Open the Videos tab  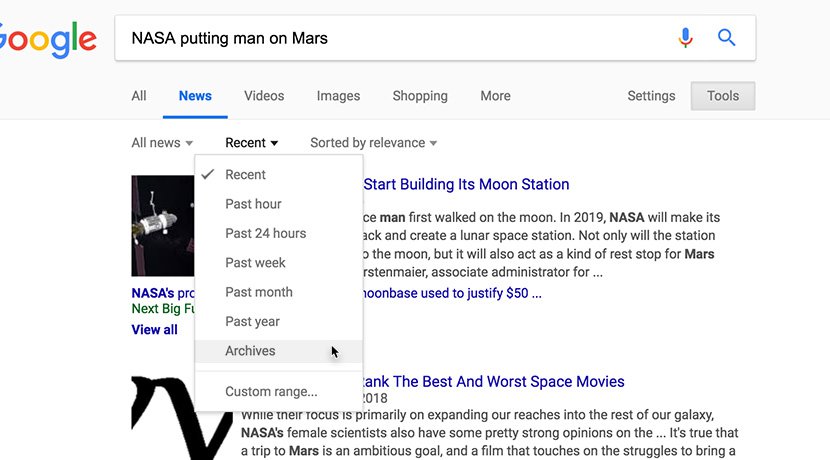tap(264, 96)
